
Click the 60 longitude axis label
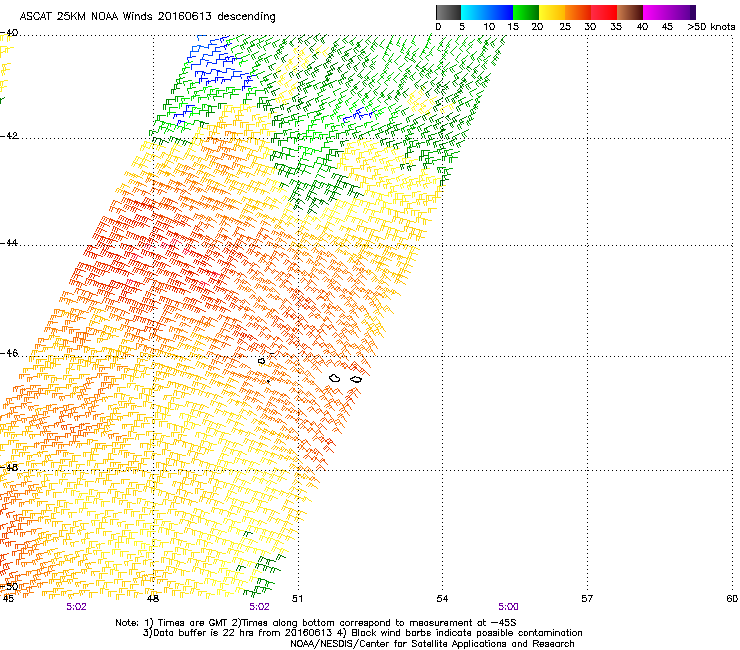pyautogui.click(x=732, y=599)
